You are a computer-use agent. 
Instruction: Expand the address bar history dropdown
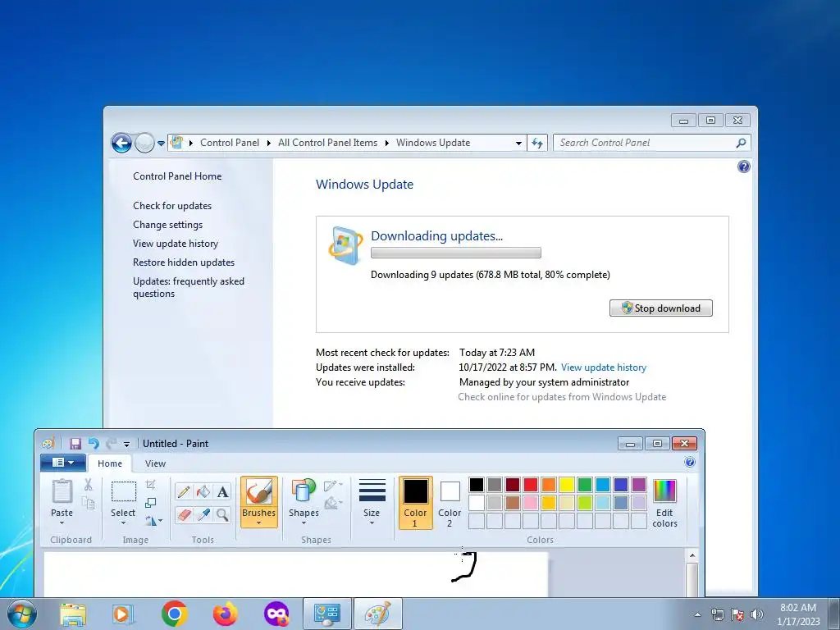518,143
